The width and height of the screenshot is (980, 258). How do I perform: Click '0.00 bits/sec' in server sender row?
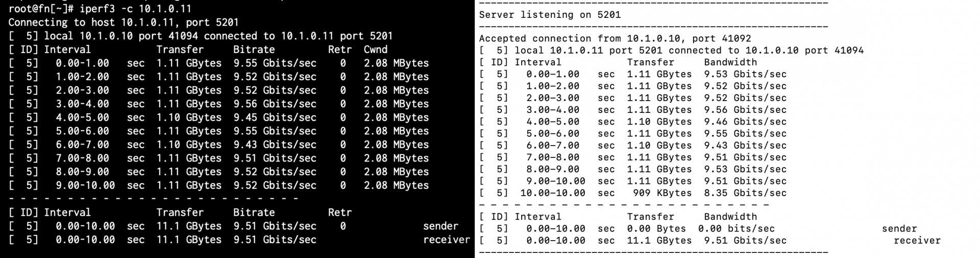(737, 228)
